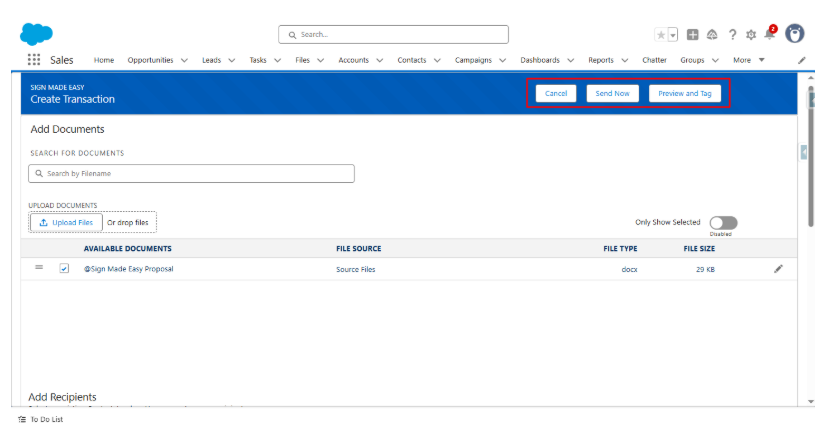The image size is (839, 438).
Task: Open the Files tab
Action: click(x=302, y=60)
